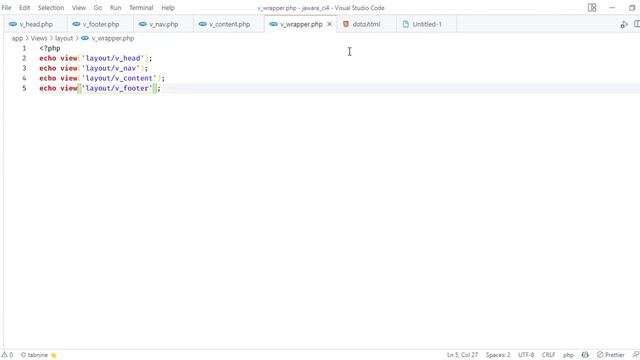The height and width of the screenshot is (360, 640).
Task: Restore down the Visual Studio Code window
Action: coord(632,8)
